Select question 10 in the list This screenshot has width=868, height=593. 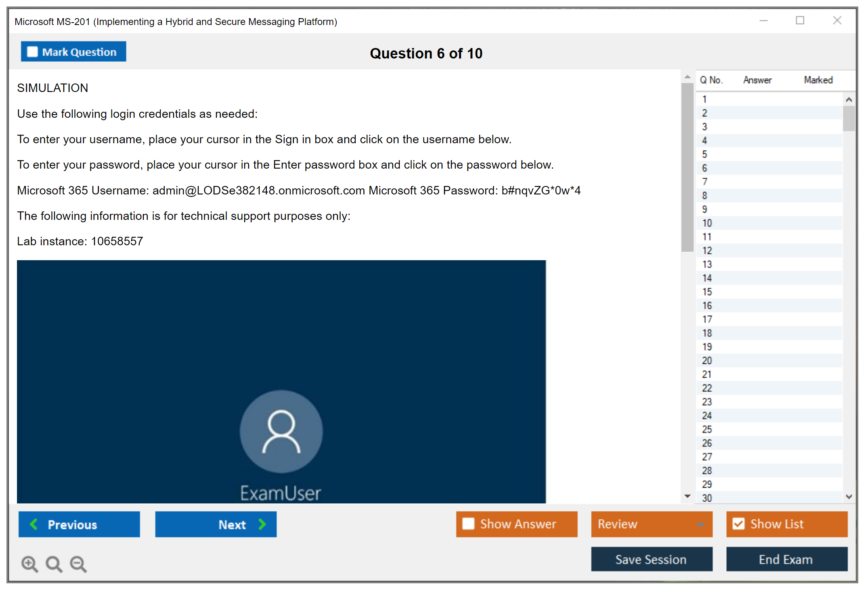tap(707, 223)
